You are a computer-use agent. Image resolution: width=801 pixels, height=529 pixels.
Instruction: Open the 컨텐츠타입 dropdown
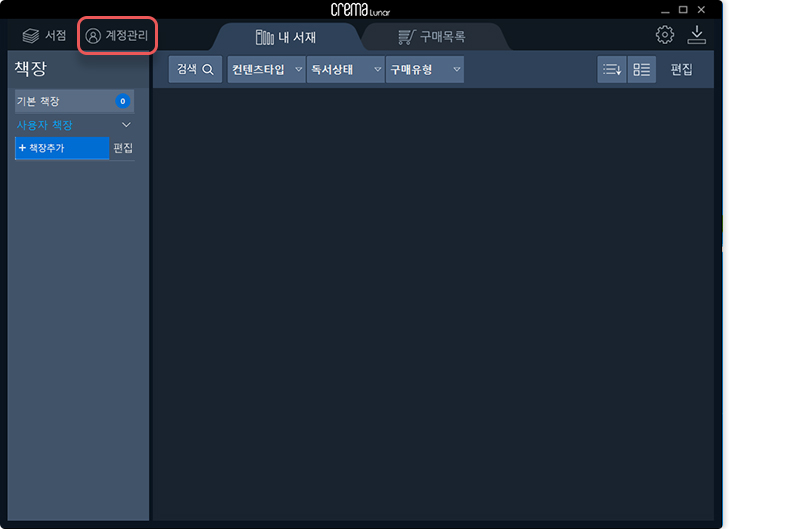click(x=266, y=69)
